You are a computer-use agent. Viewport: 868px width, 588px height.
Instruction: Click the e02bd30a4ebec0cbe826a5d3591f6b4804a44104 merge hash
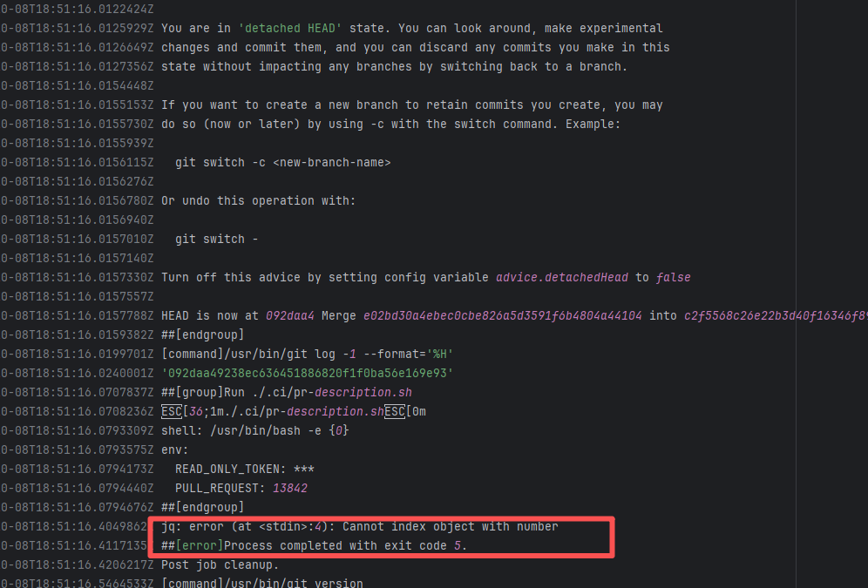(x=502, y=315)
